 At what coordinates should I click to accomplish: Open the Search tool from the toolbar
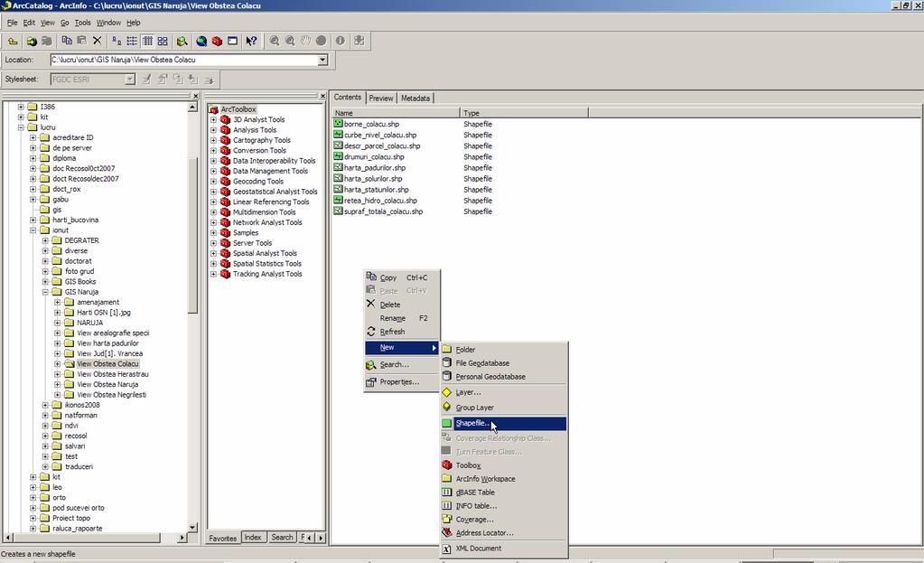click(x=182, y=41)
